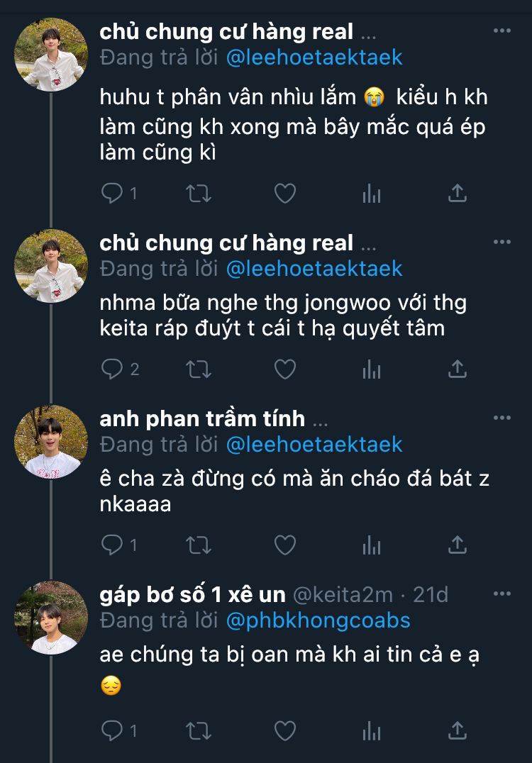Open the 'anh phan trầm tính' profile name
Image resolution: width=532 pixels, height=763 pixels.
(202, 418)
